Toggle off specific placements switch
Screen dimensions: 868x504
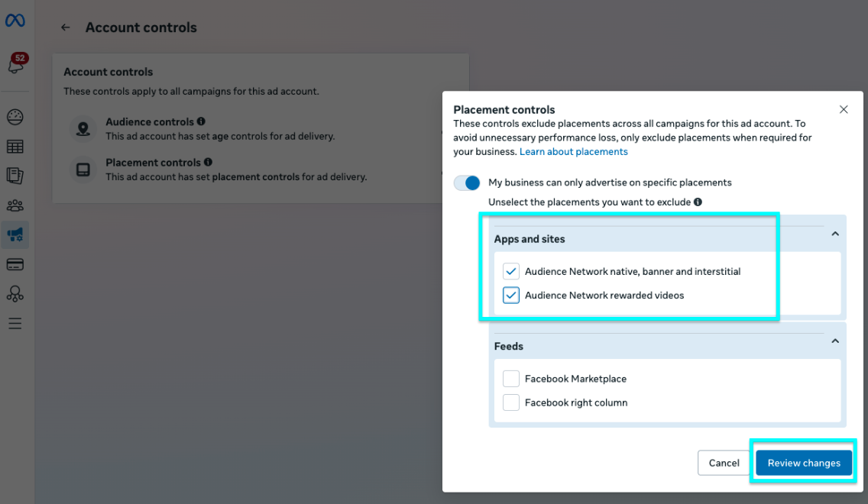click(x=467, y=183)
